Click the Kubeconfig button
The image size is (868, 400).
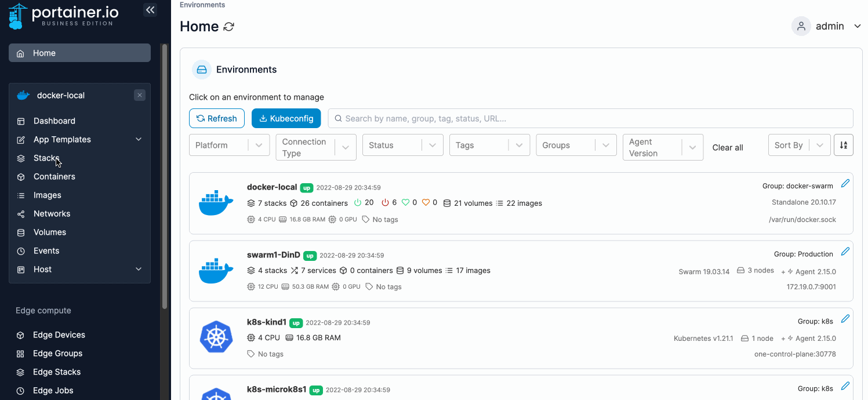point(286,118)
